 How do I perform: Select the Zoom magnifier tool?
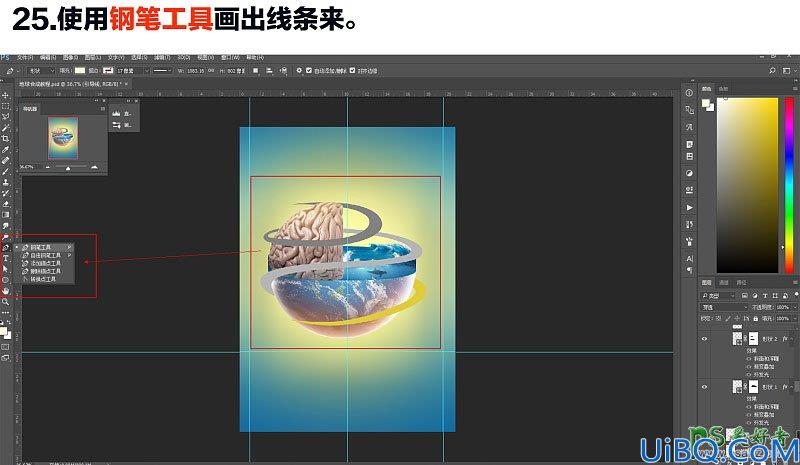tap(6, 302)
